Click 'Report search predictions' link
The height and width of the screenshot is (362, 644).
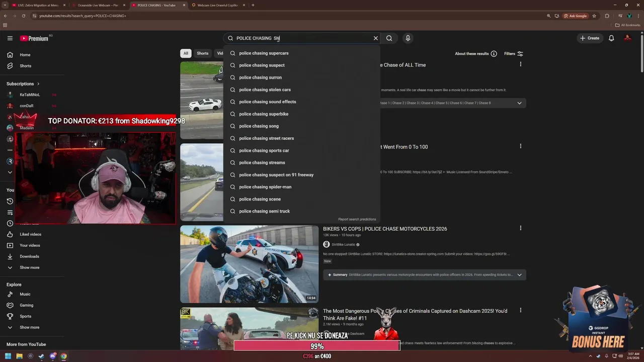[x=357, y=219]
